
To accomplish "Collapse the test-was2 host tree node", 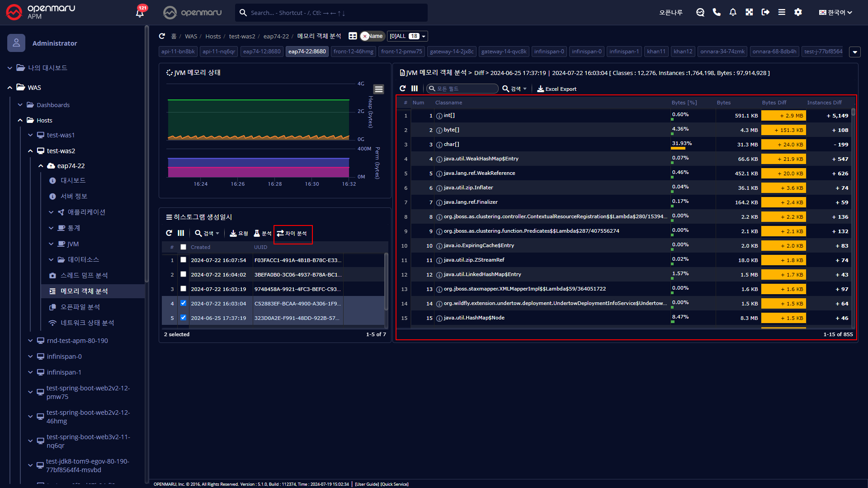I will click(30, 151).
